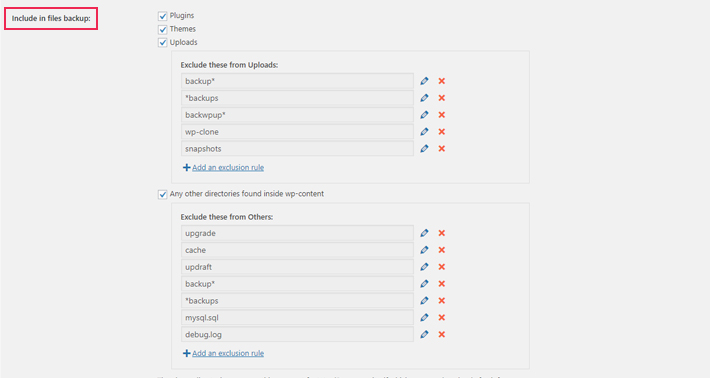Edit the snapshots exclusion rule
The width and height of the screenshot is (710, 378).
point(424,148)
